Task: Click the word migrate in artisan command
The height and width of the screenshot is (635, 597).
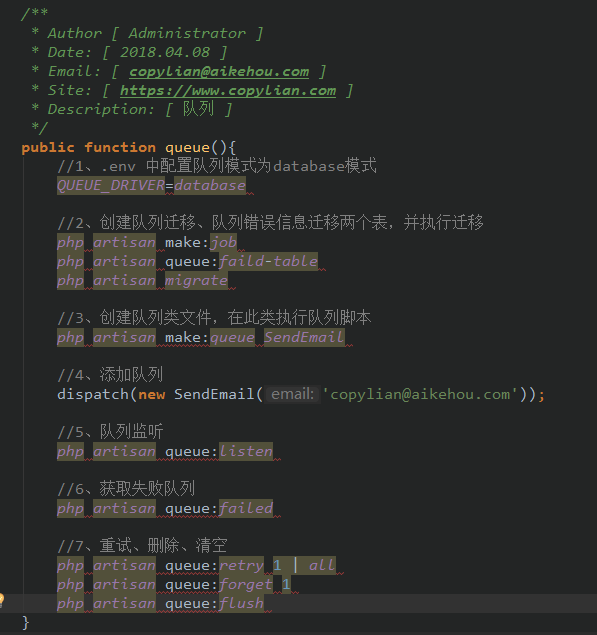Action: (x=196, y=281)
